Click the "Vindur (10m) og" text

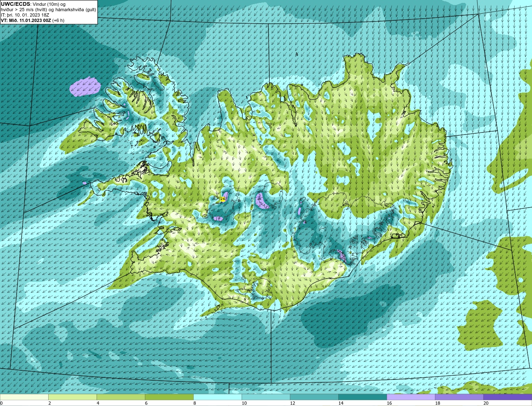(49, 4)
